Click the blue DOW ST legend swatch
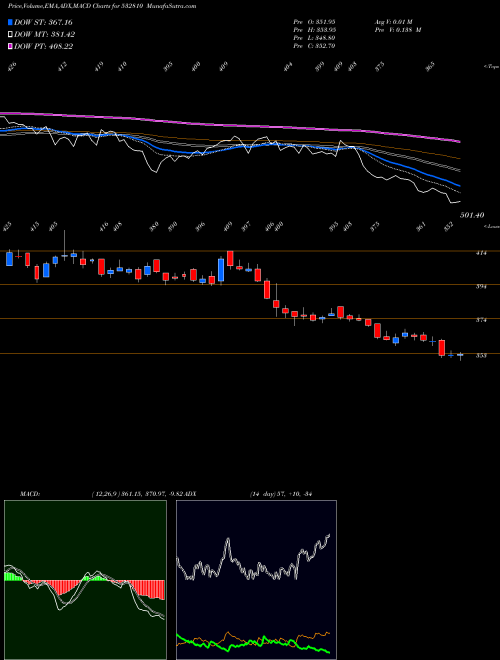The height and width of the screenshot is (660, 500). click(10, 22)
